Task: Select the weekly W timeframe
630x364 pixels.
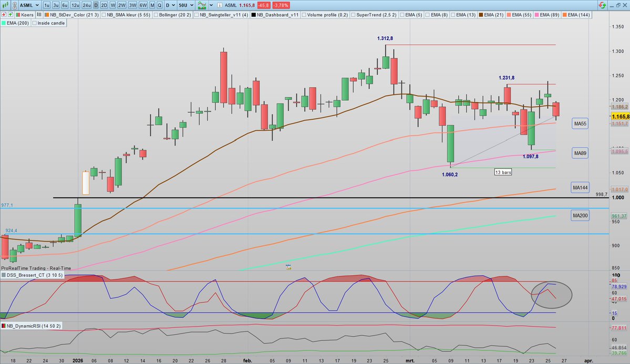Action: [x=112, y=5]
